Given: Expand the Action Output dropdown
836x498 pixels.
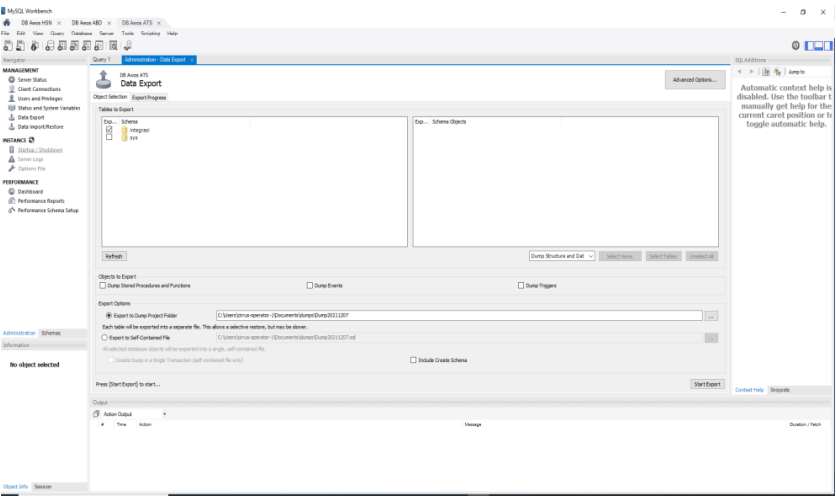Looking at the screenshot, I should [x=164, y=414].
